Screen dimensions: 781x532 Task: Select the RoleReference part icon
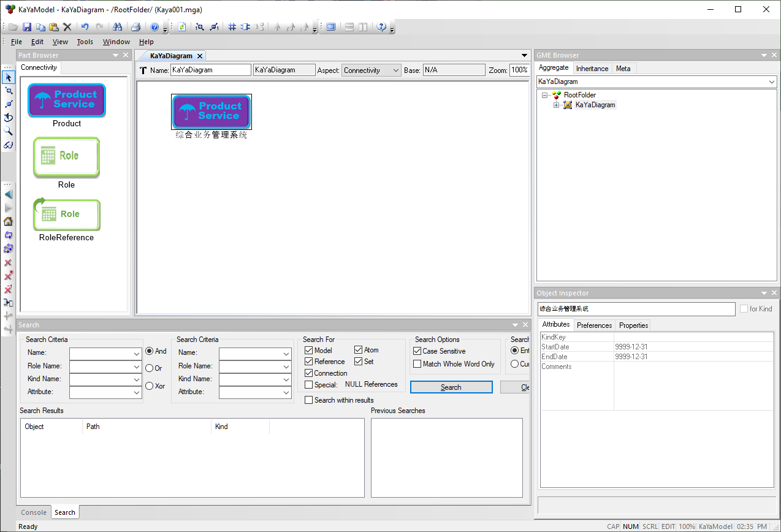coord(67,215)
